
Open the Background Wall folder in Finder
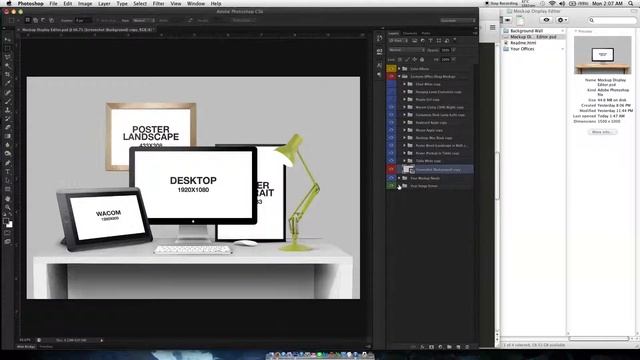527,31
